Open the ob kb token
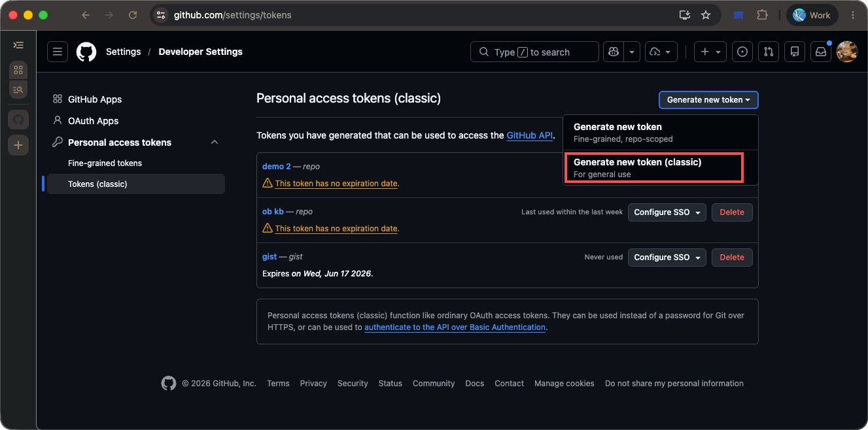Screen dimensions: 868x430 (x=273, y=212)
